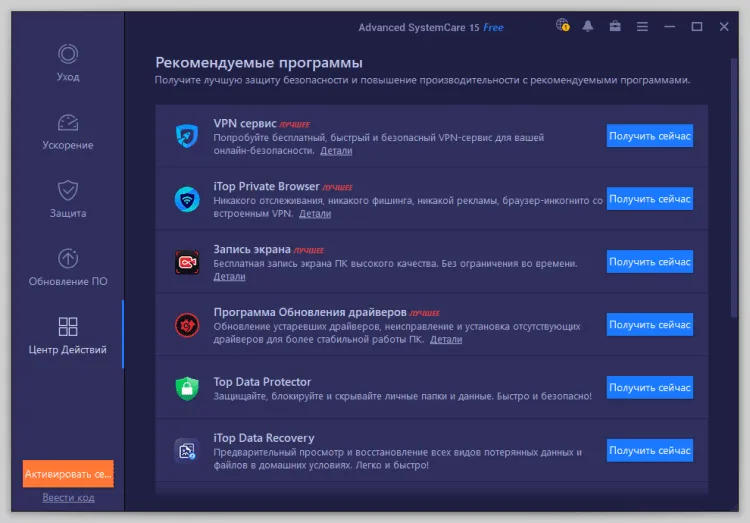Click the vertical scrollbar of the programs list

[734, 187]
